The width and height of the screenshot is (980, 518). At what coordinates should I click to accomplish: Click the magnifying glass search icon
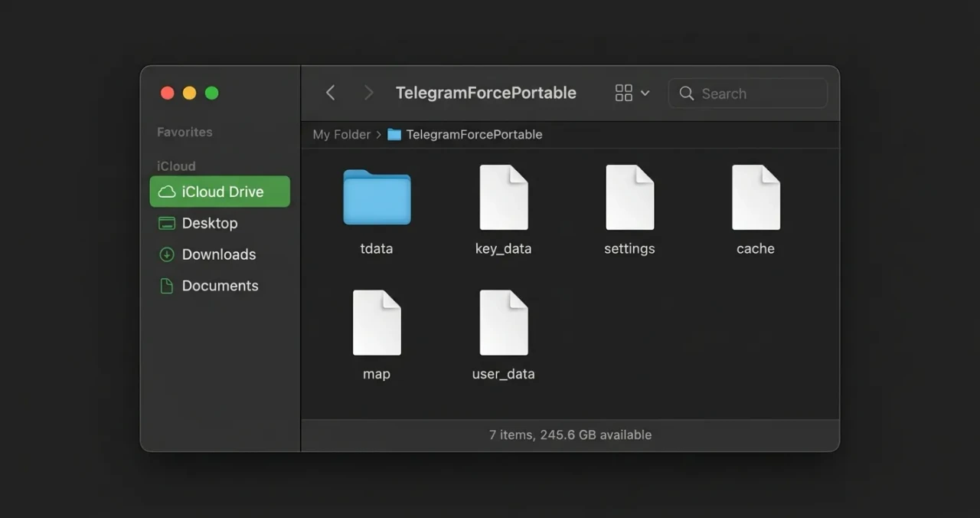point(687,93)
